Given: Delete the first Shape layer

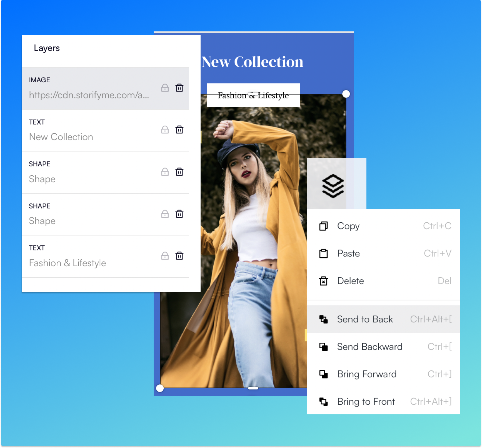Looking at the screenshot, I should 179,172.
